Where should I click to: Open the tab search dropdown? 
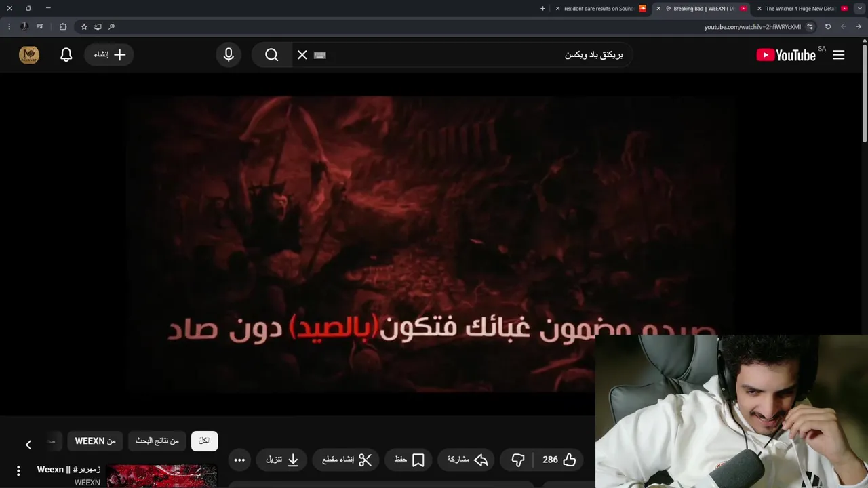[859, 9]
